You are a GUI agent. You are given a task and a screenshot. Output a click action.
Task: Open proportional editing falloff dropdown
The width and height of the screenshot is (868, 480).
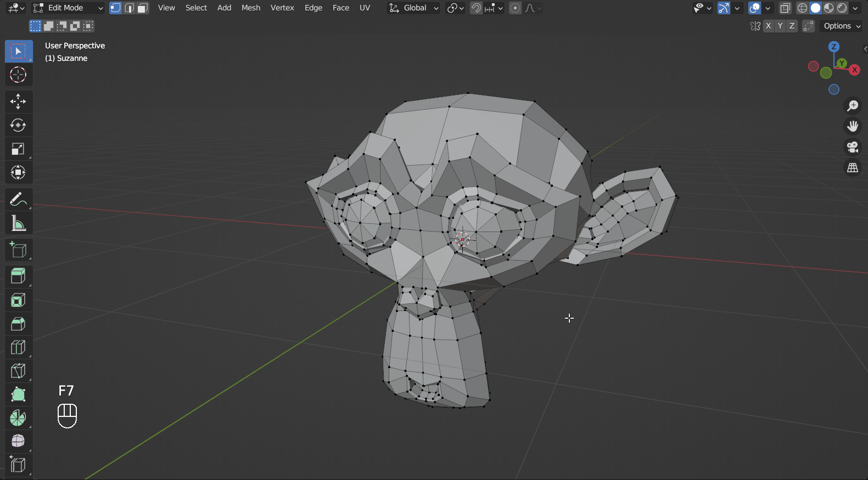533,8
